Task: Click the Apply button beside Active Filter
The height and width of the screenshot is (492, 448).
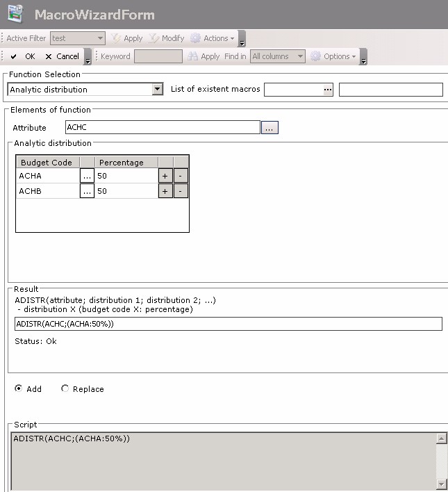Action: (126, 38)
